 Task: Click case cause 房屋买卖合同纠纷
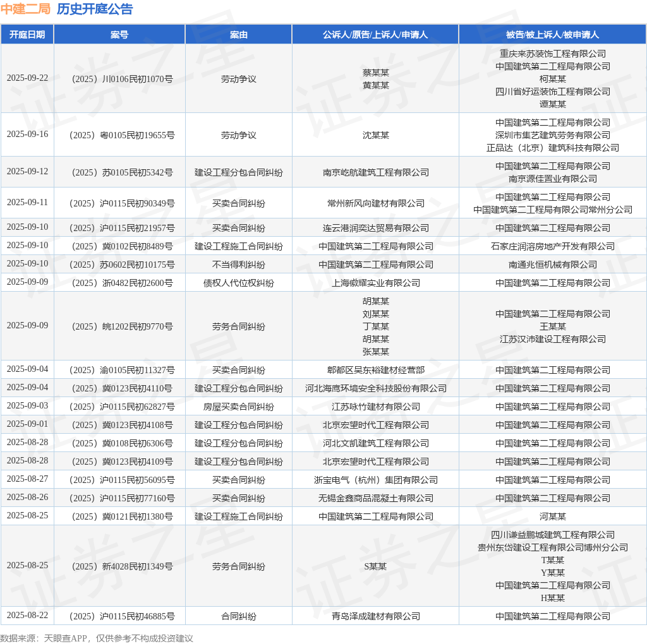(238, 407)
